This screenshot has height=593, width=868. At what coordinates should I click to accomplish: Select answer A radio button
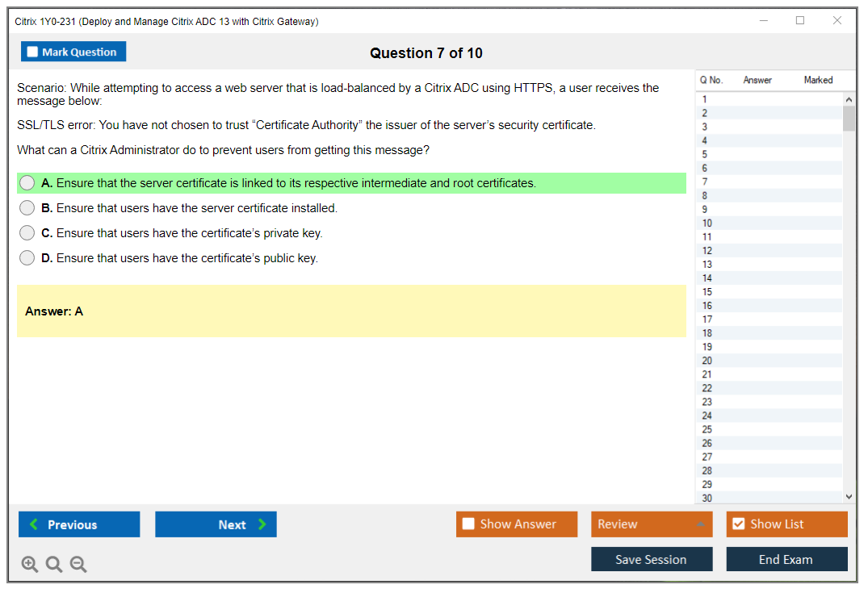pyautogui.click(x=27, y=183)
